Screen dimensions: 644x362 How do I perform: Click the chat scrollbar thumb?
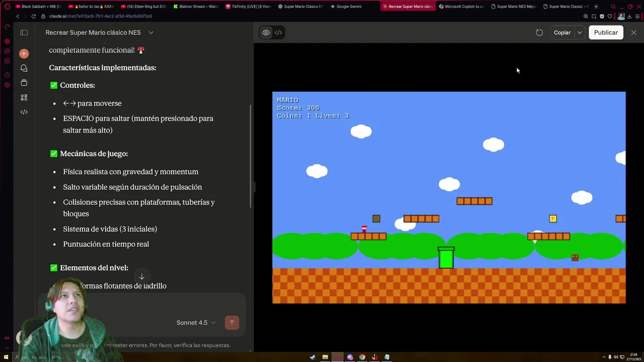click(x=251, y=156)
